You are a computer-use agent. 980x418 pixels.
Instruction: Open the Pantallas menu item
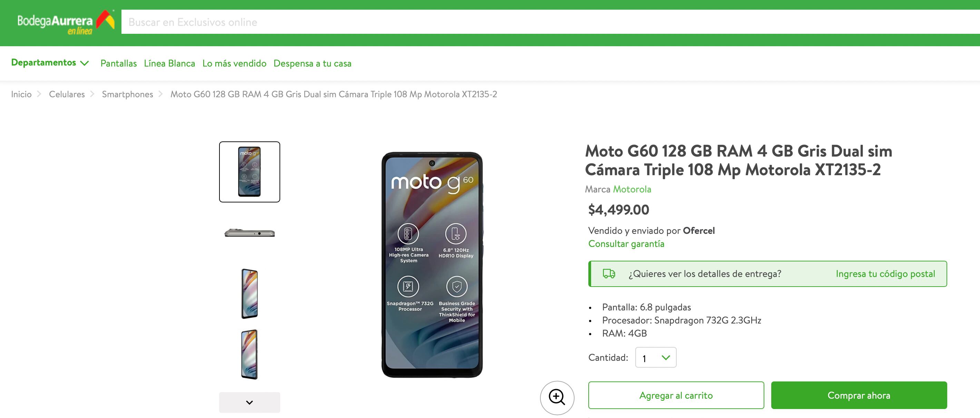click(x=118, y=63)
